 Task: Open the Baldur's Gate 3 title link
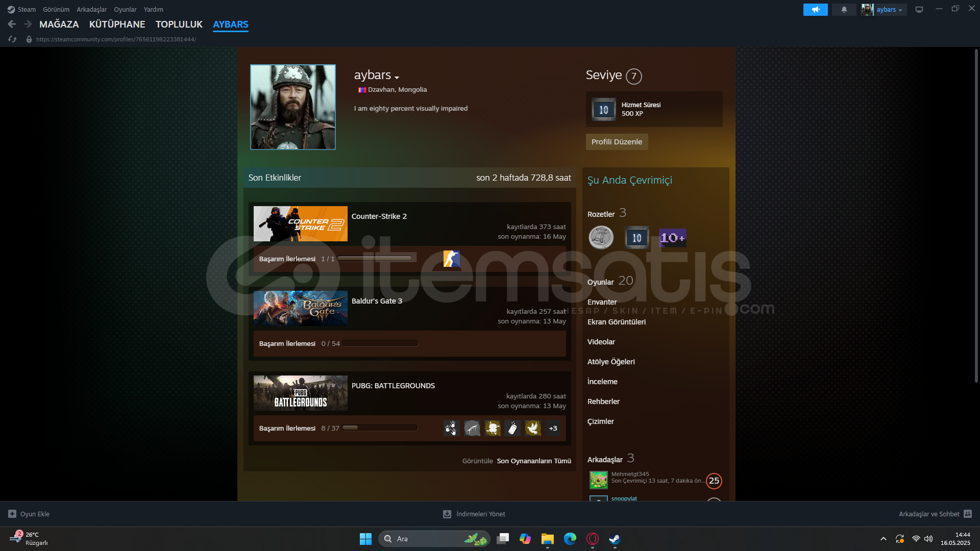377,301
